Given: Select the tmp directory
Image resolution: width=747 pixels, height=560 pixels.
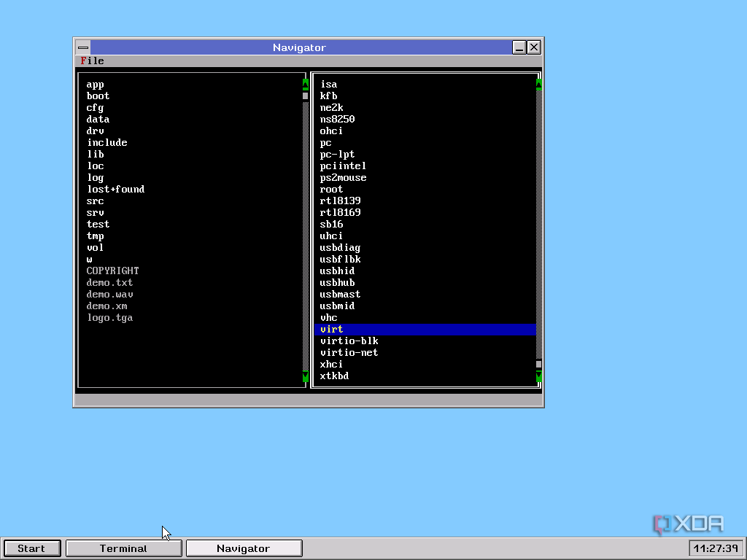Looking at the screenshot, I should pyautogui.click(x=96, y=236).
